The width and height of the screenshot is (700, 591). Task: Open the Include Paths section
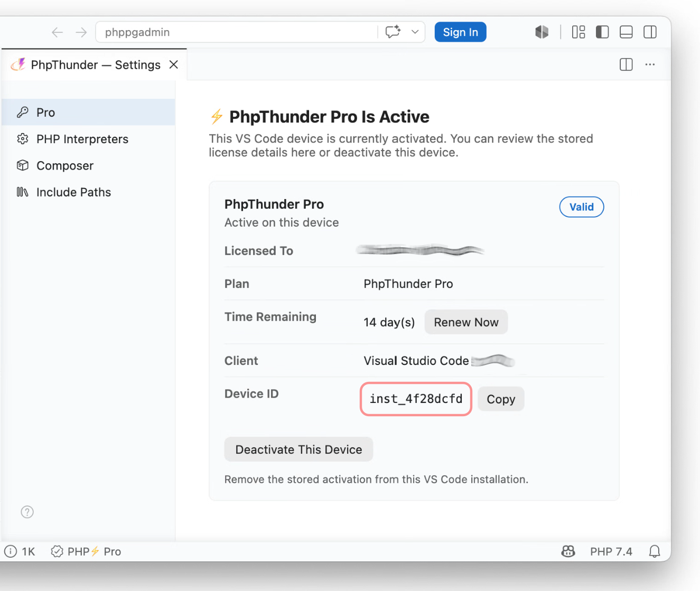click(x=88, y=192)
